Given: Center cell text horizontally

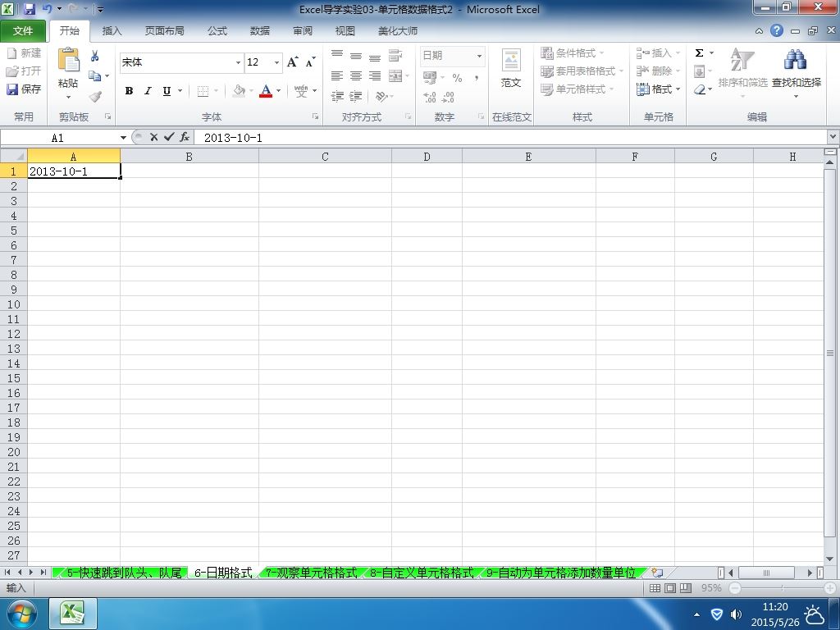Looking at the screenshot, I should 356,76.
